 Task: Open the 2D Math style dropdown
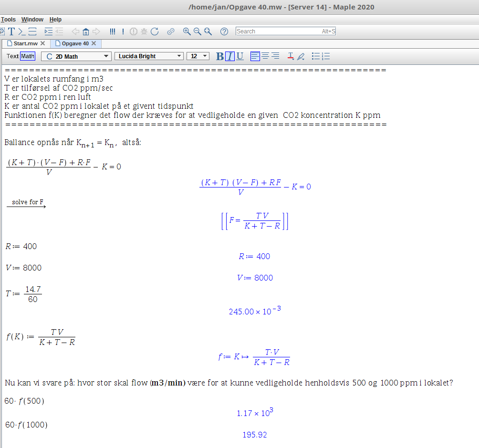[x=76, y=56]
